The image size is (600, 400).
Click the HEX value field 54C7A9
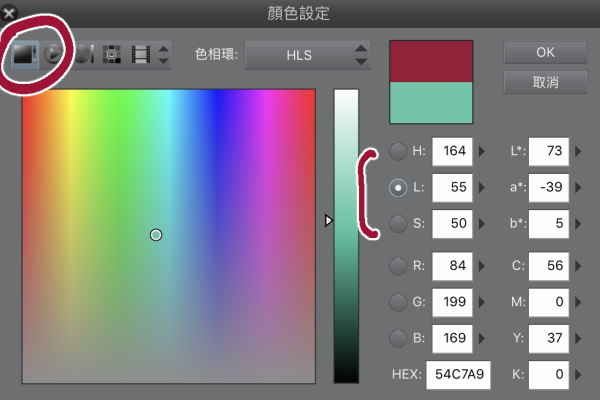(x=458, y=374)
